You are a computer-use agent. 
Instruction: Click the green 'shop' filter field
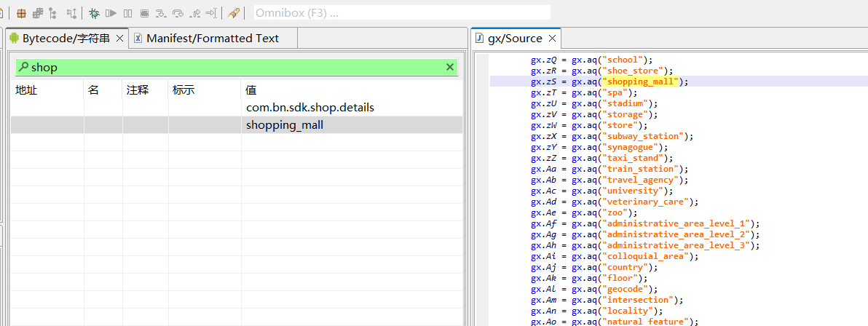[x=237, y=68]
